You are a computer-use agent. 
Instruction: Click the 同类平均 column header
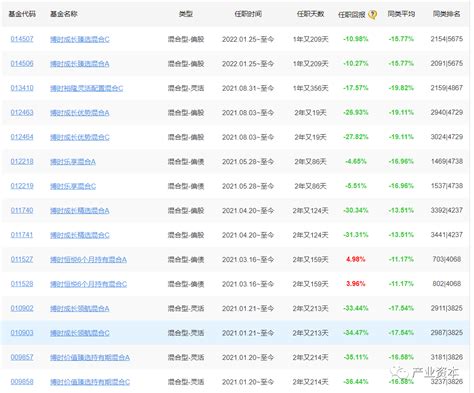pyautogui.click(x=401, y=14)
